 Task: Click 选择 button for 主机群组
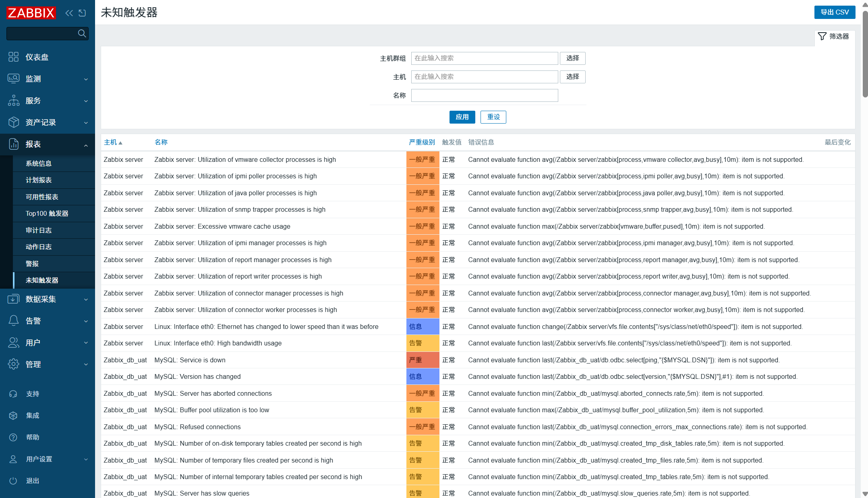[572, 58]
